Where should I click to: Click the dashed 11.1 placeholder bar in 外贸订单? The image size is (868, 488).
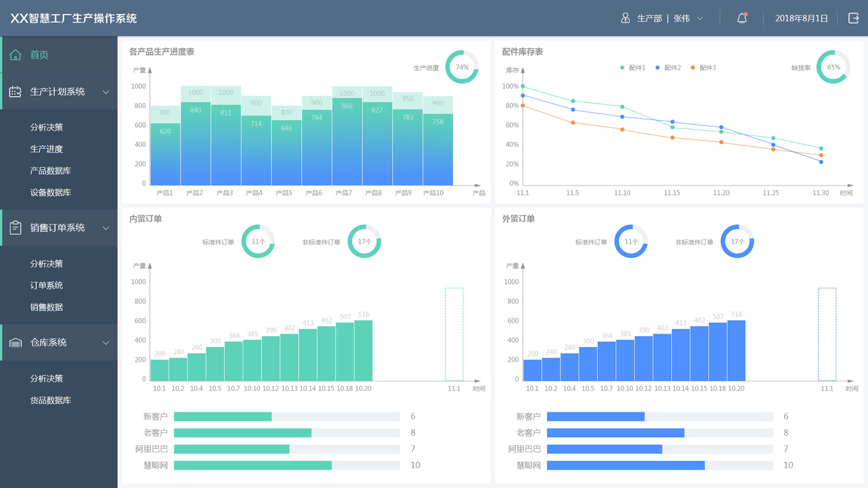(x=827, y=335)
